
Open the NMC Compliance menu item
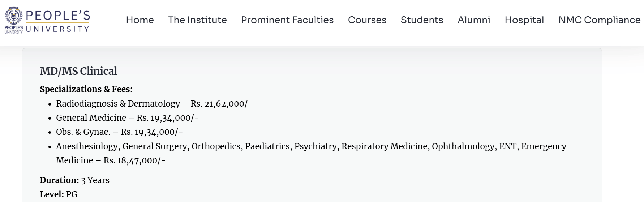[599, 20]
